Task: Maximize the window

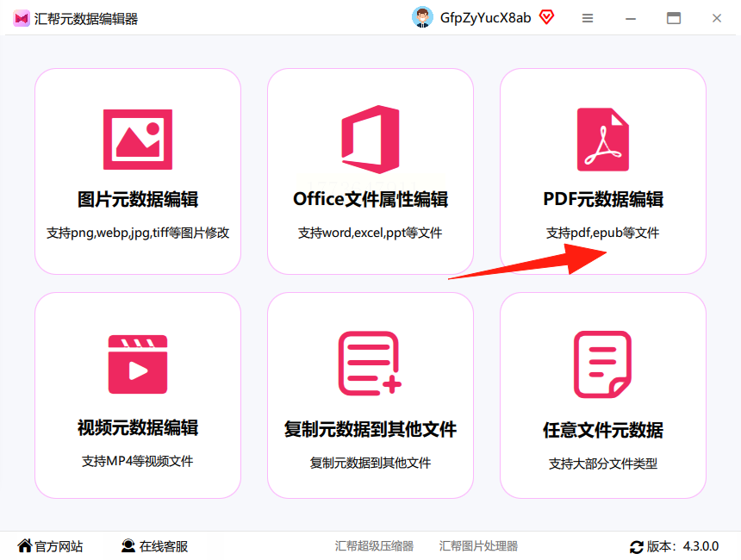Action: coord(674,18)
